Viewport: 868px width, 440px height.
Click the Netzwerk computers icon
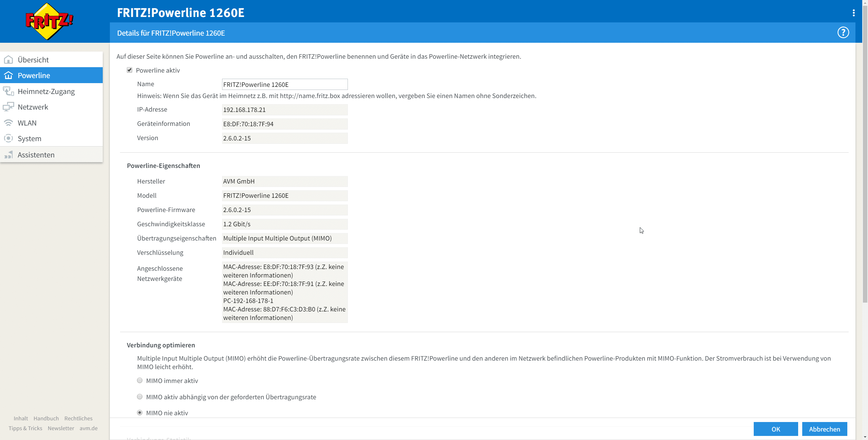click(x=8, y=107)
